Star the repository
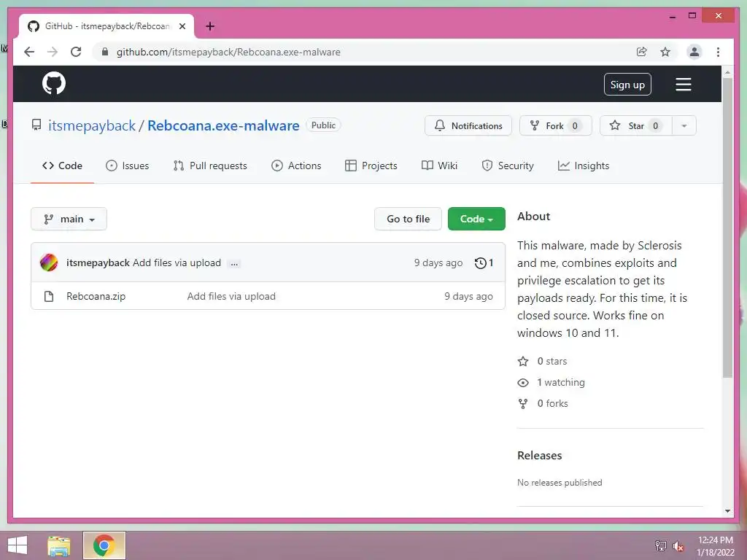Screen dimensions: 747x560 636,125
